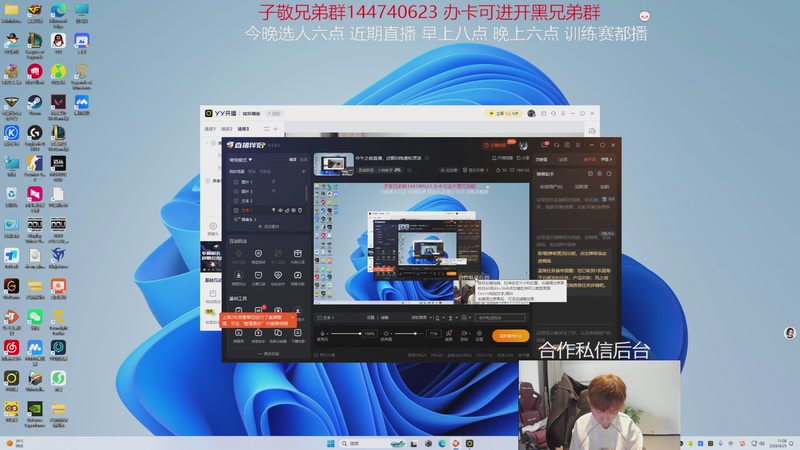The height and width of the screenshot is (450, 800).
Task: Click the settings icon in 弹幕助手 header
Action: coord(599,174)
